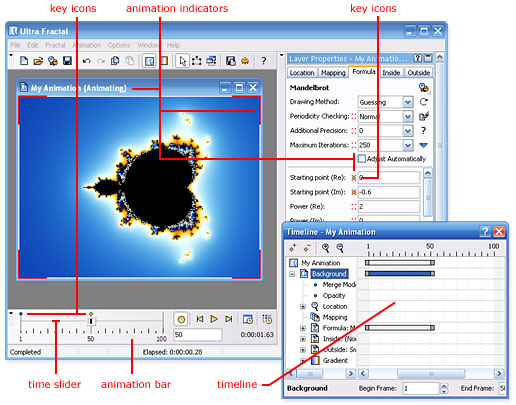Click the time settings icon in animation bar
Image resolution: width=516 pixels, height=405 pixels.
tap(248, 319)
